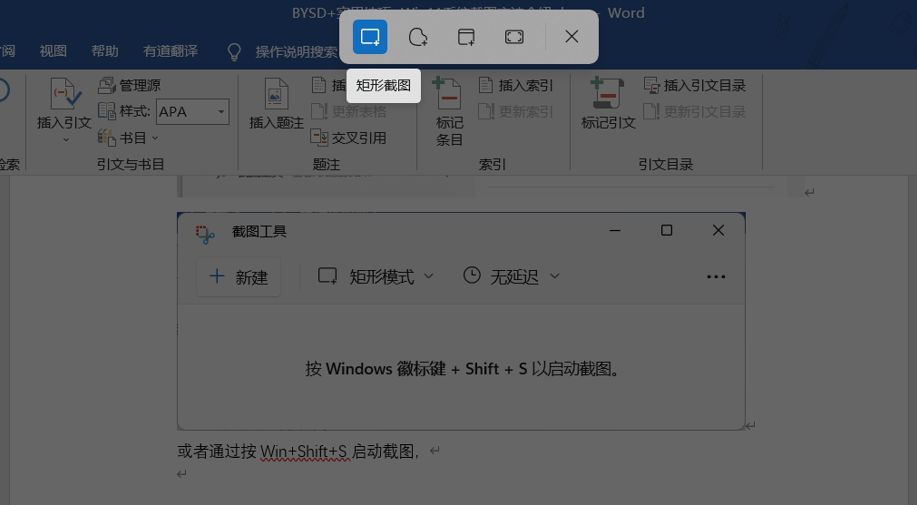Open the Help (帮助) ribbon tab
The height and width of the screenshot is (505, 917).
coord(105,51)
